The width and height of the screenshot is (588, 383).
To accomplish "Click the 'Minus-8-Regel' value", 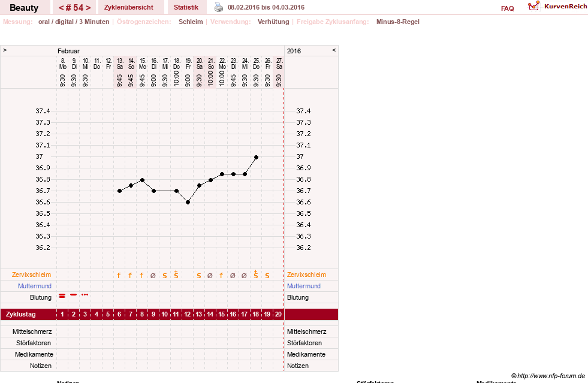I will 398,22.
